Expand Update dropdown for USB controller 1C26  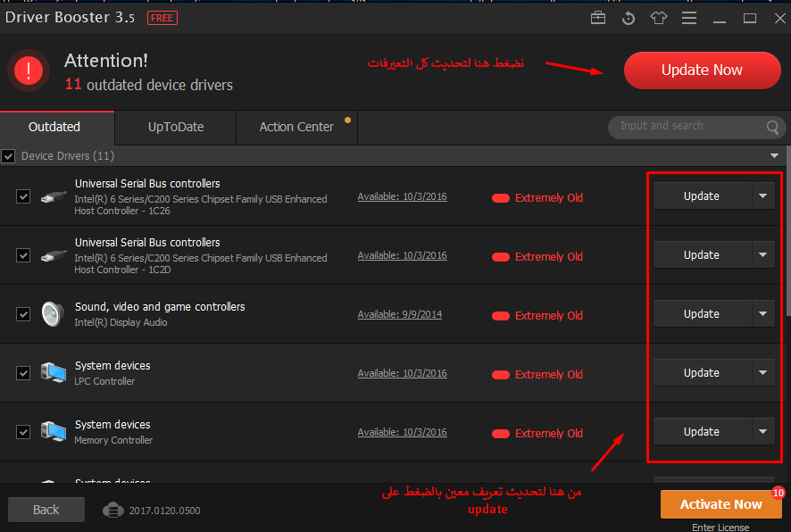click(762, 196)
